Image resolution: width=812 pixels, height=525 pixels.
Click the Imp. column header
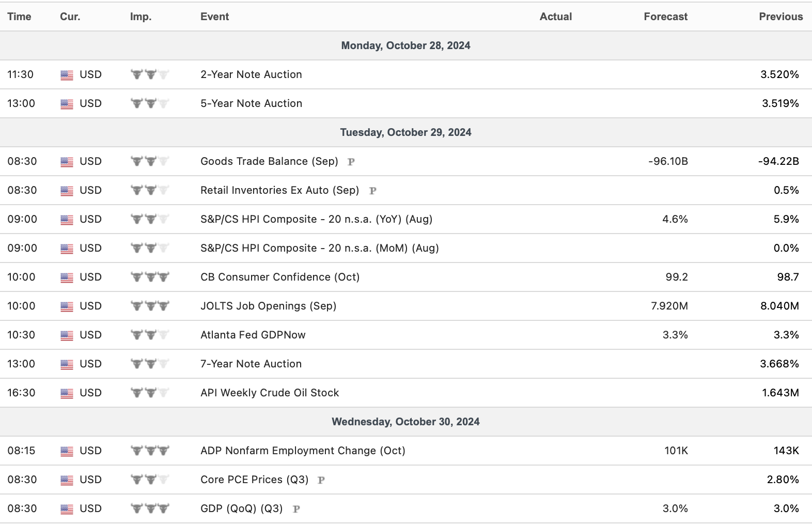tap(140, 17)
